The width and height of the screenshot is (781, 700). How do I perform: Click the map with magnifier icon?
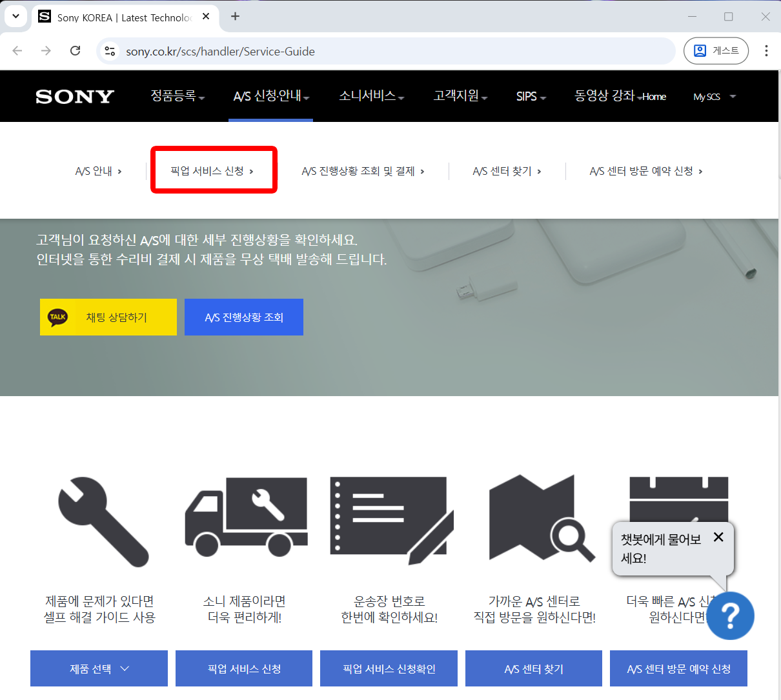(542, 518)
